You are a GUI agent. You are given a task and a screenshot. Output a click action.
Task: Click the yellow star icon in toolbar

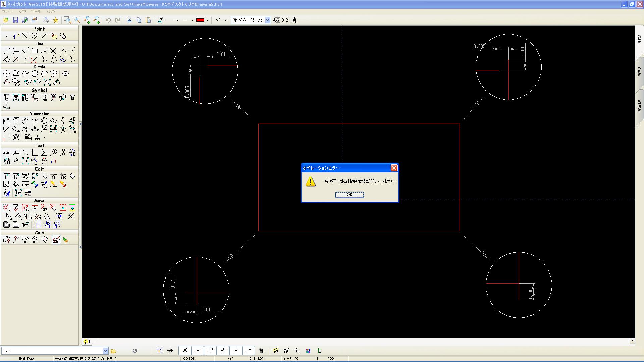(x=56, y=20)
